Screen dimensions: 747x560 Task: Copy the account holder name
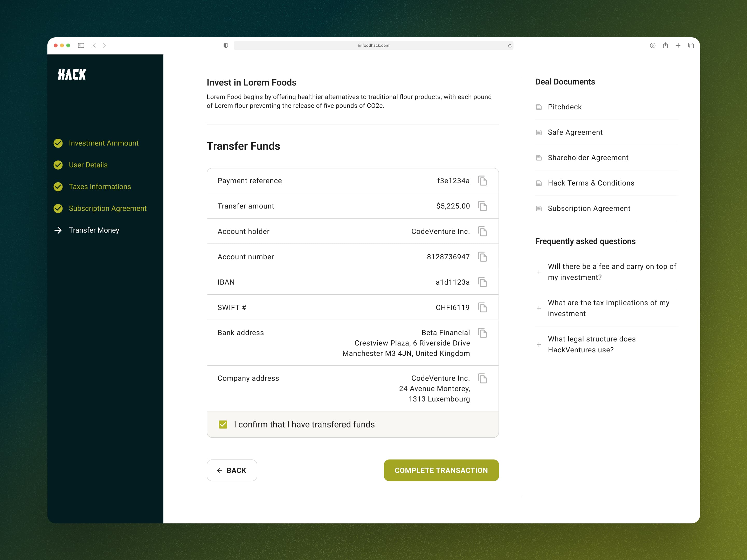point(483,231)
